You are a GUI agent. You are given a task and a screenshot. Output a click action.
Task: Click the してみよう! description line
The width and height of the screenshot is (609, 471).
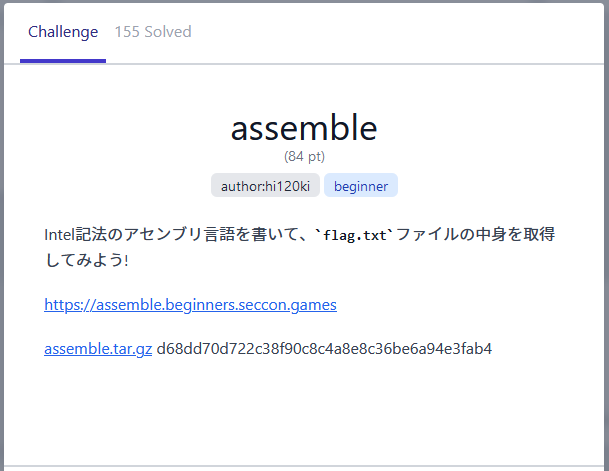pos(86,260)
